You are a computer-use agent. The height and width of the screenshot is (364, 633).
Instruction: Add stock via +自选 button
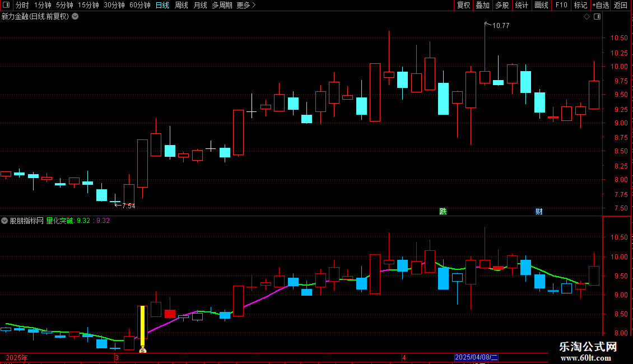pos(601,5)
